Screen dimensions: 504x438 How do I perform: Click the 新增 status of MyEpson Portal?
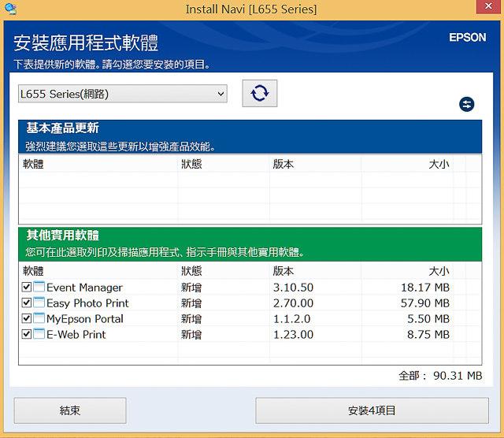click(191, 319)
